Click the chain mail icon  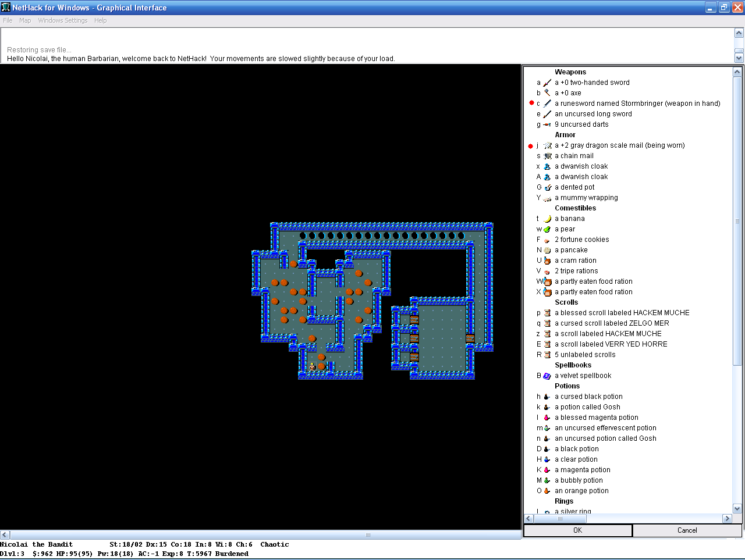click(x=547, y=156)
